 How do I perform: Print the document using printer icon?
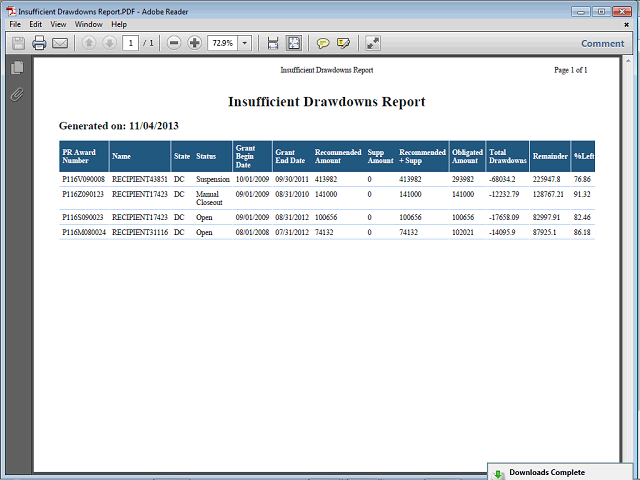coord(39,43)
